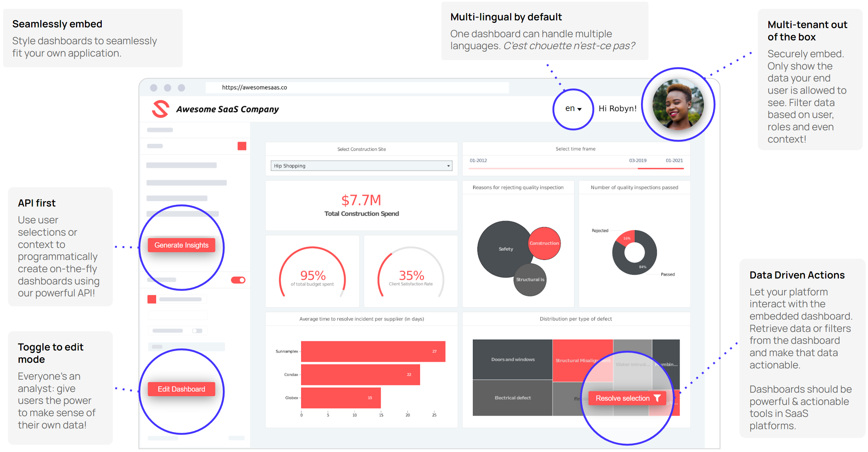Click the Structural bubble in rejection chart
Image resolution: width=868 pixels, height=452 pixels.
click(x=530, y=280)
